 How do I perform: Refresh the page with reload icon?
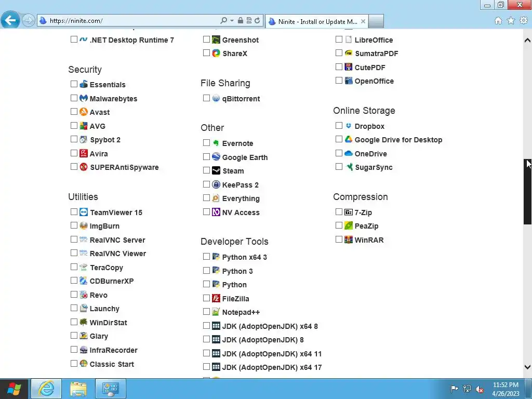tap(257, 20)
